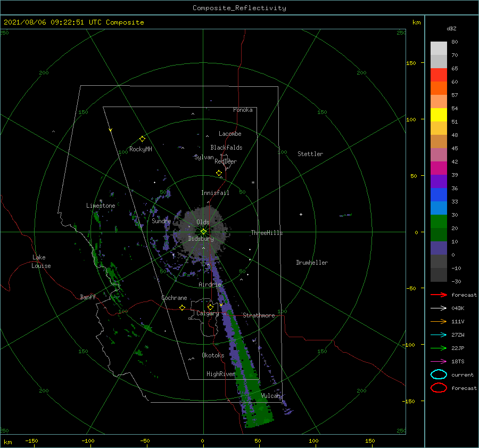The image size is (479, 448).
Task: Click the Lacombe town label
Action: (230, 134)
